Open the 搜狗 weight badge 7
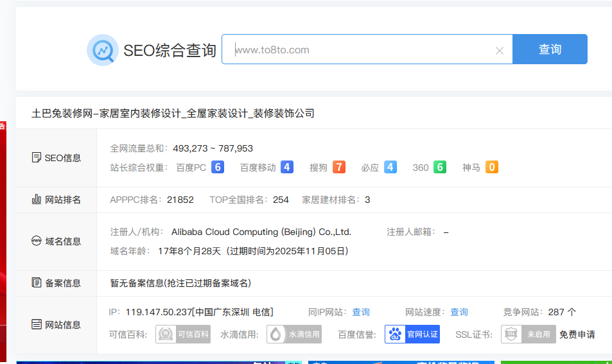The width and height of the screenshot is (612, 364). point(339,167)
